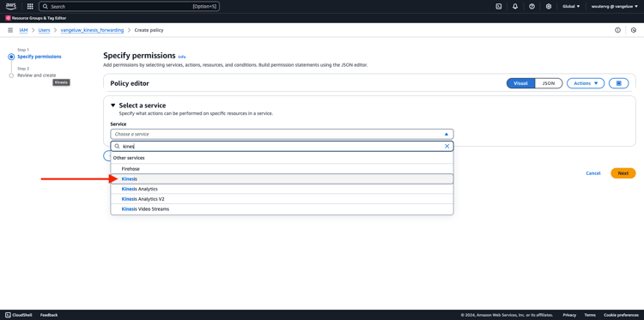Open the help question mark menu
Screen dimensions: 644x320
coord(532,6)
